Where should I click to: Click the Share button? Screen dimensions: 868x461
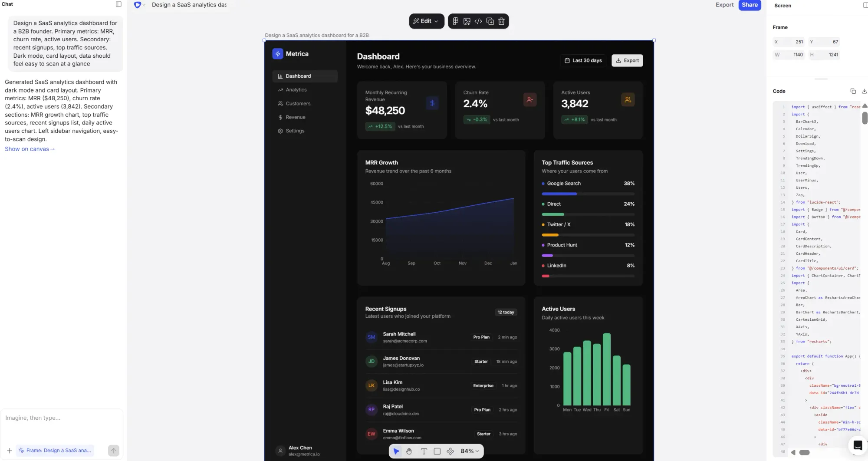(750, 5)
